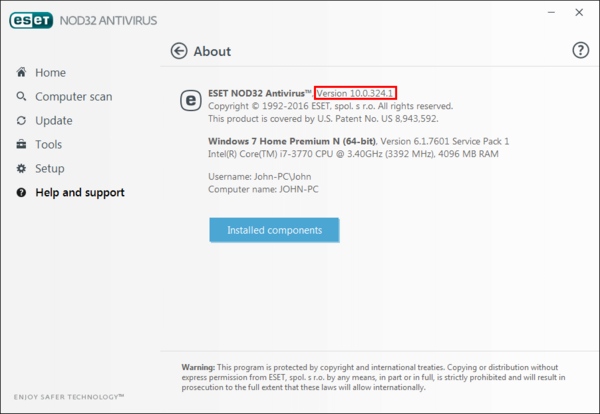Click the U.S. Patent No. line
Screen dimensions: 600x414
323,119
